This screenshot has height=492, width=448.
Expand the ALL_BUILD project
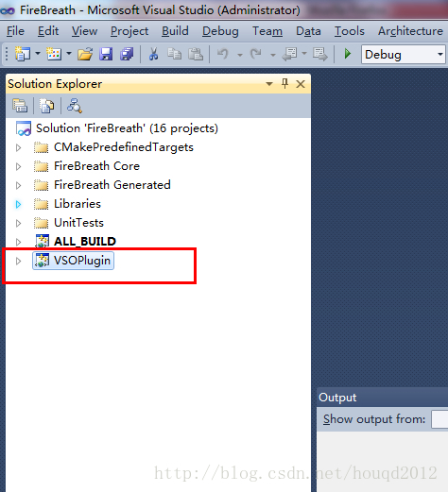[18, 242]
